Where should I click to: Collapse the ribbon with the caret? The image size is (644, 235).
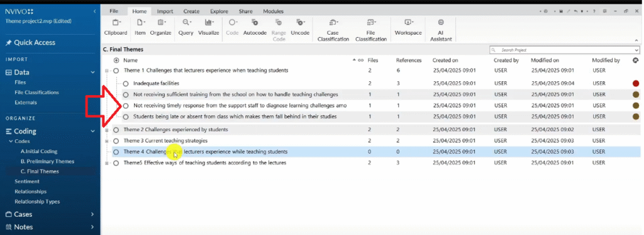click(636, 40)
